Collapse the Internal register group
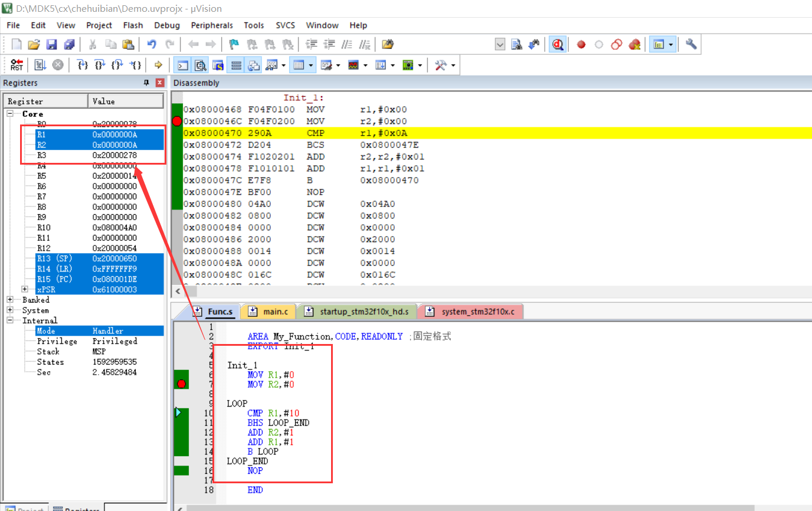812x511 pixels. (x=10, y=320)
